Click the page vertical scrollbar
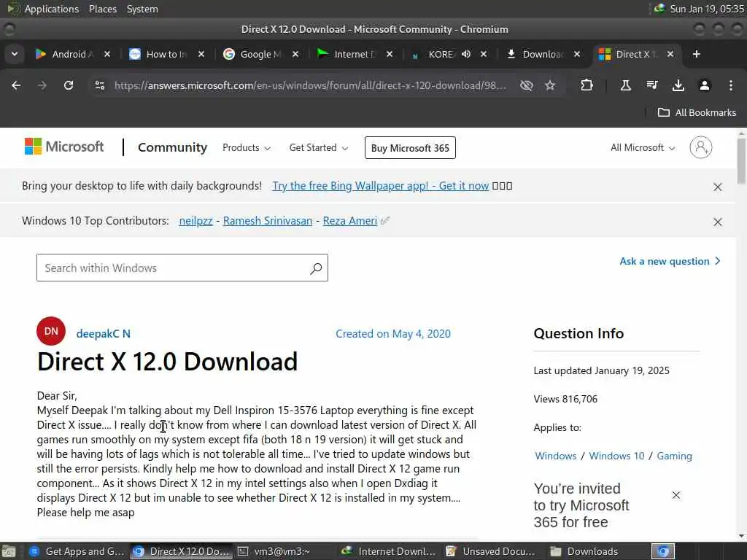Viewport: 747px width, 560px height. pos(741,161)
